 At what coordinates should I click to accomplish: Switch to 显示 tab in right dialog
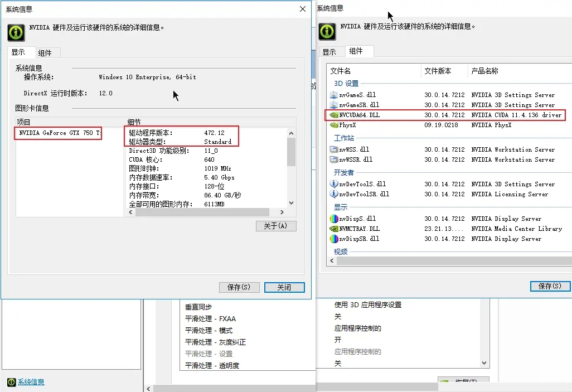coord(332,52)
